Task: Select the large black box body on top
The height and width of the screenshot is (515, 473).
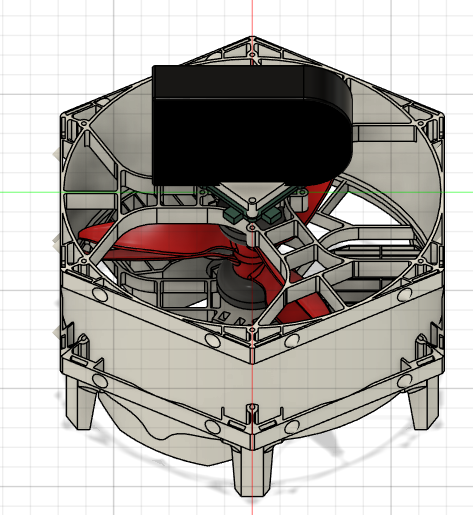Action: [252, 125]
